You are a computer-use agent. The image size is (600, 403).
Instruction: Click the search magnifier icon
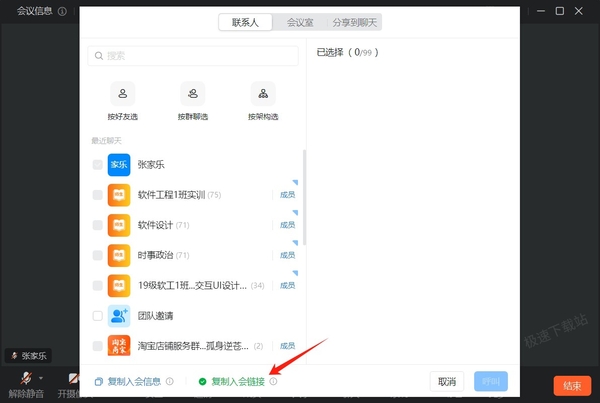click(x=99, y=56)
